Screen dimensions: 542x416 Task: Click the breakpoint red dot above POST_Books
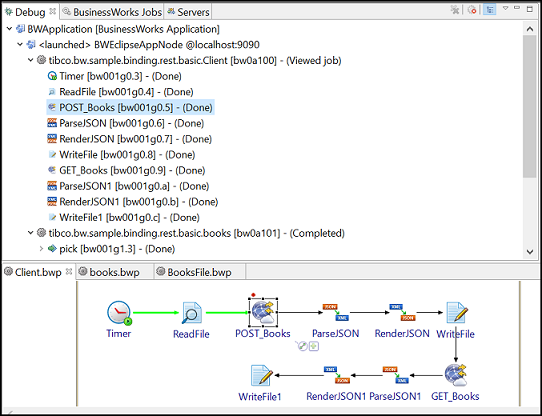[253, 295]
